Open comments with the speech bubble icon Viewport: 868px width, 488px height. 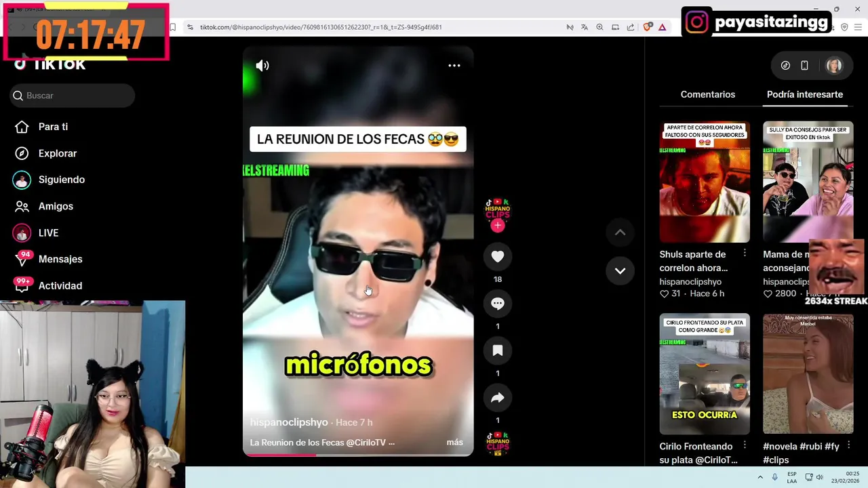pos(498,304)
